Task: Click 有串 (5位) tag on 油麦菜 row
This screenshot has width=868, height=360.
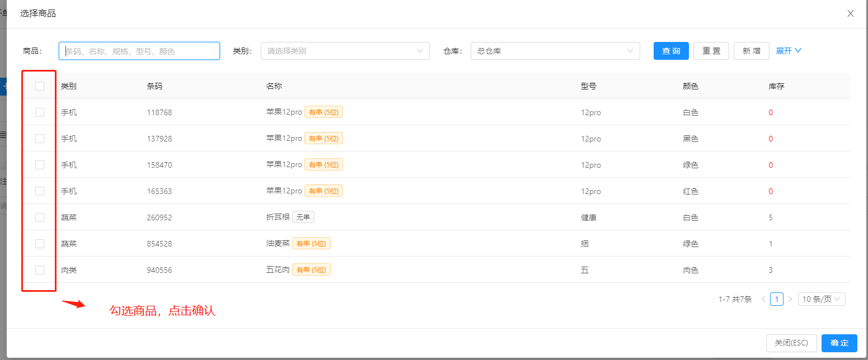Action: pos(311,244)
